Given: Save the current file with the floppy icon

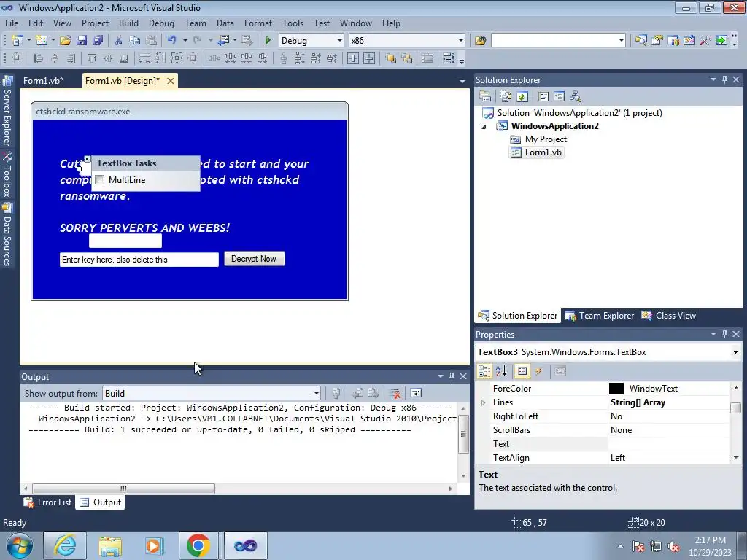Looking at the screenshot, I should tap(82, 41).
